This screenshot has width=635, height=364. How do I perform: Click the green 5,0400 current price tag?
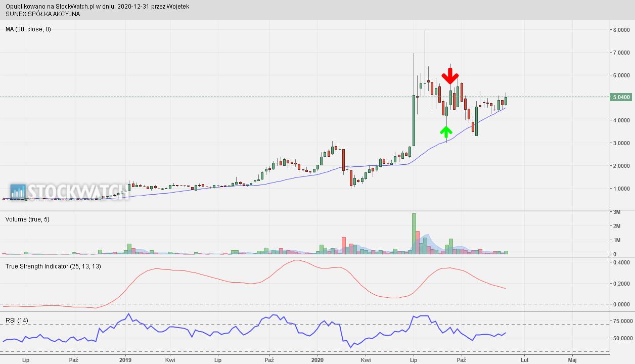click(621, 97)
